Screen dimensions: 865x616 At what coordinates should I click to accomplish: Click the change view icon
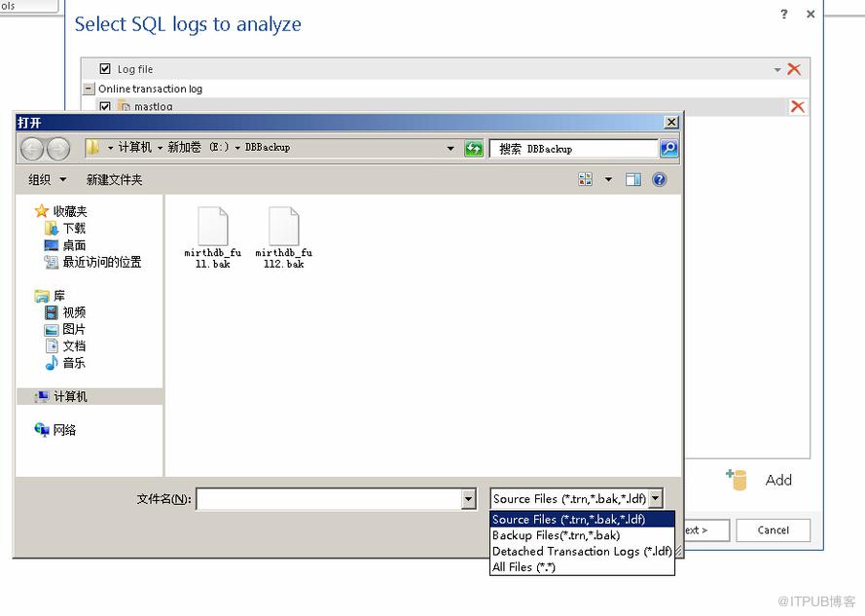pyautogui.click(x=586, y=179)
